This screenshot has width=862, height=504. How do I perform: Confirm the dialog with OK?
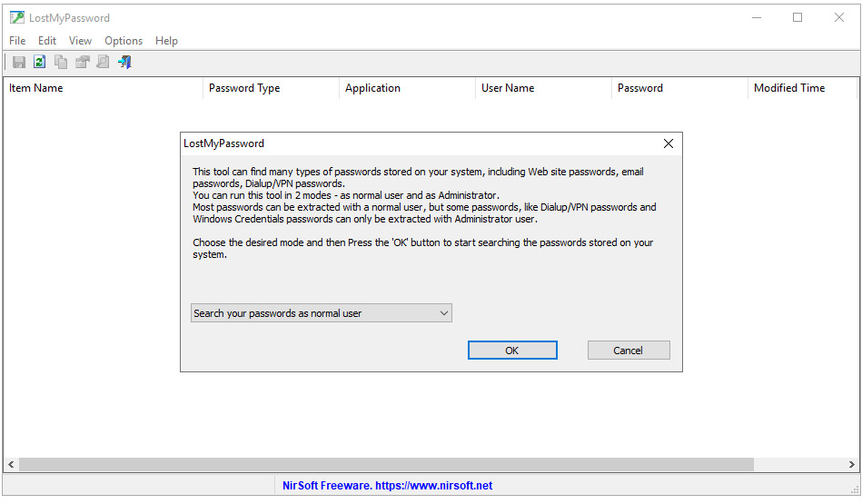pos(512,351)
